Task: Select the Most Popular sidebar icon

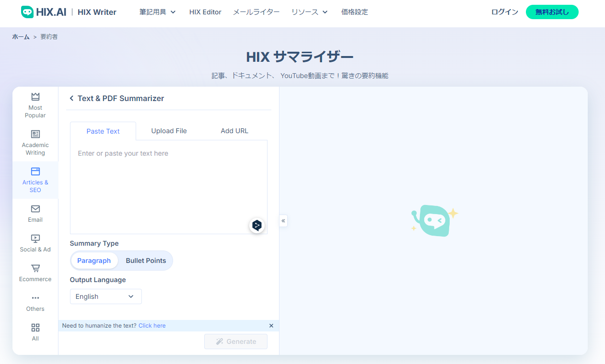Action: [x=35, y=104]
